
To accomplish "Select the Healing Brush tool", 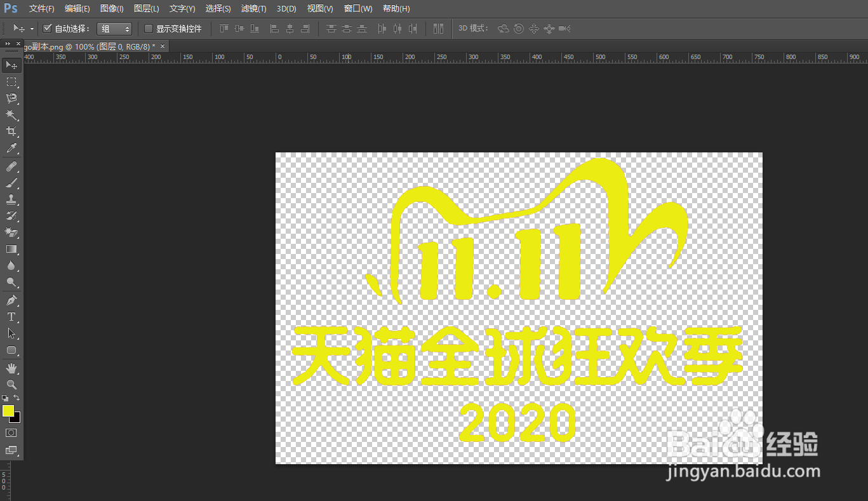I will tap(11, 166).
